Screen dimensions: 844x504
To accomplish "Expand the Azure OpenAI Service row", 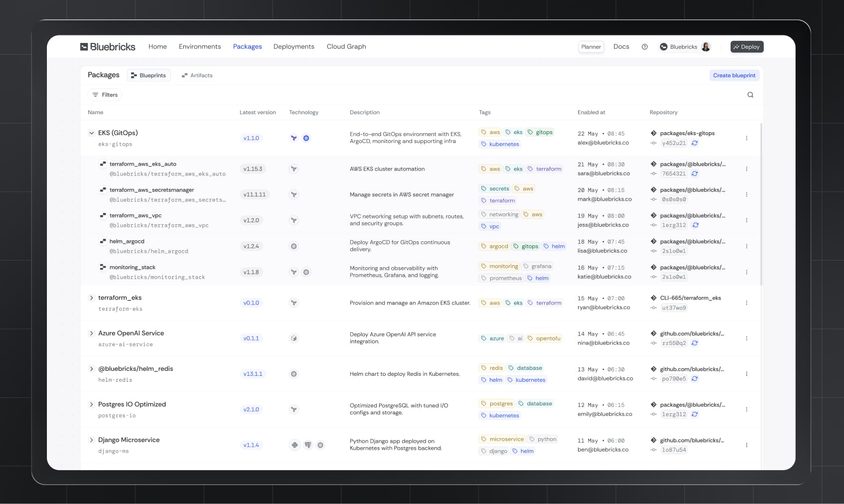I will (92, 334).
